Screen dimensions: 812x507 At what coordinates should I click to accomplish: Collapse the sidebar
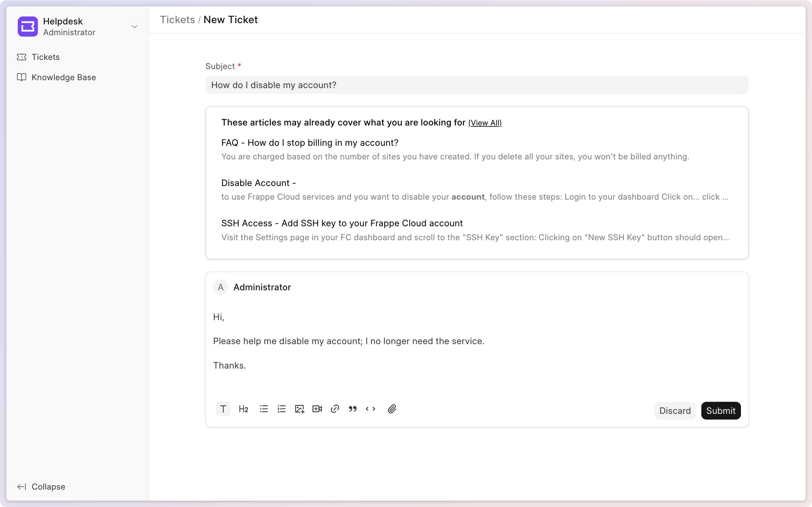(x=41, y=486)
